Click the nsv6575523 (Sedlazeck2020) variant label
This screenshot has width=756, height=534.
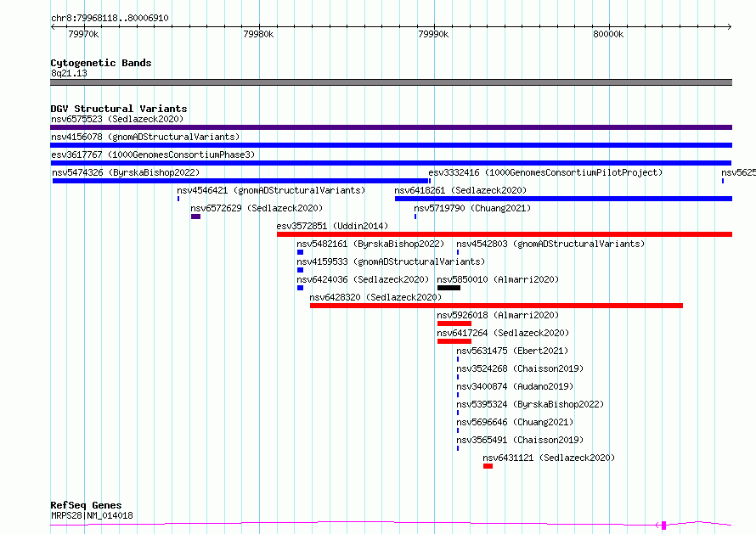coord(117,119)
